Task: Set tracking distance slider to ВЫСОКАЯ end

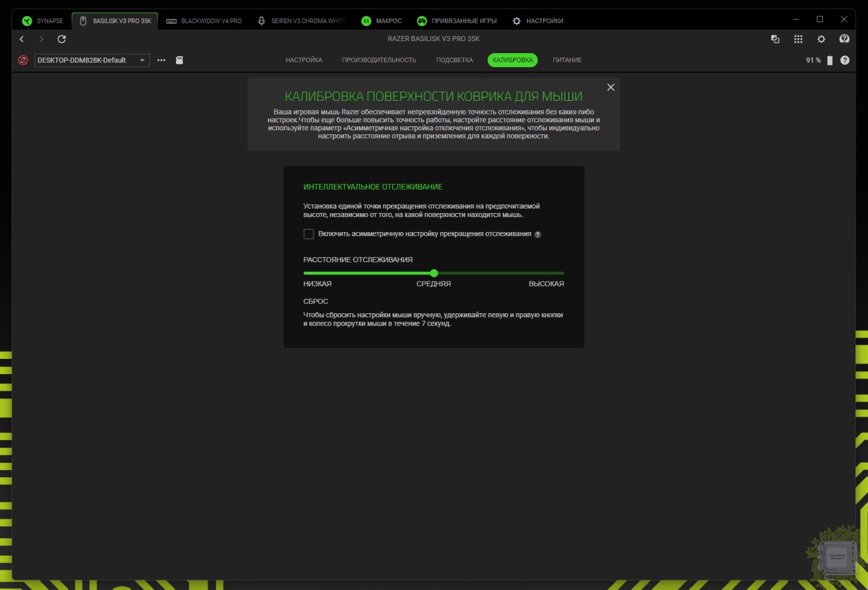Action: (562, 273)
